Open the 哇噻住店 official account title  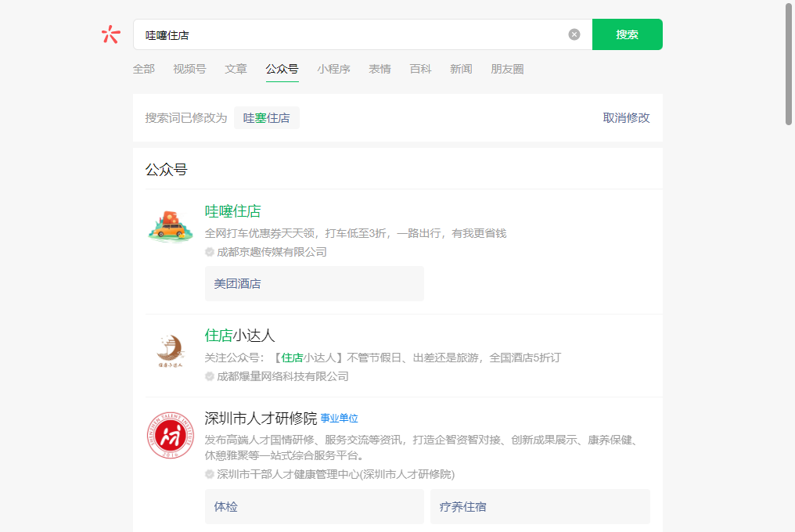[x=232, y=211]
